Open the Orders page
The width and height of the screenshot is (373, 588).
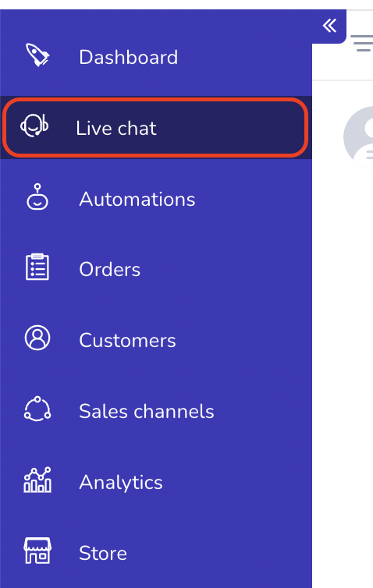pyautogui.click(x=109, y=269)
